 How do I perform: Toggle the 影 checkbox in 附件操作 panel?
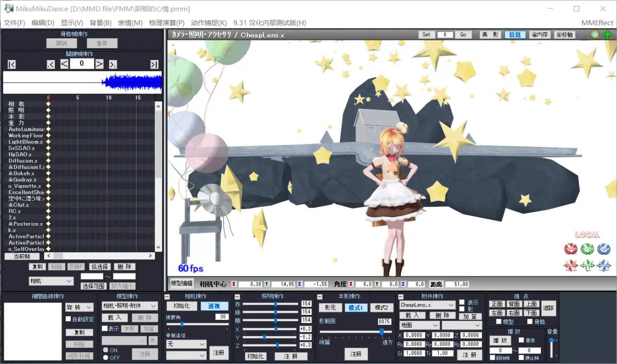coord(461,309)
